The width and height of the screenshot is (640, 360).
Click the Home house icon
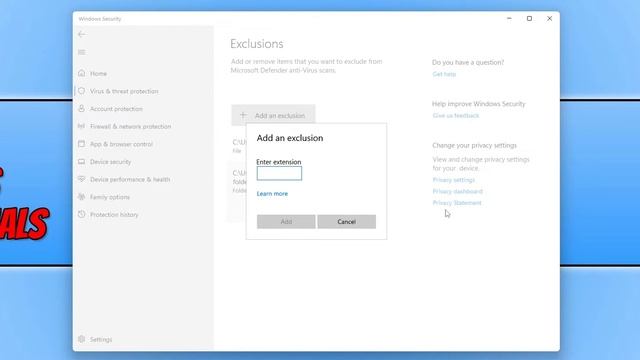[82, 73]
